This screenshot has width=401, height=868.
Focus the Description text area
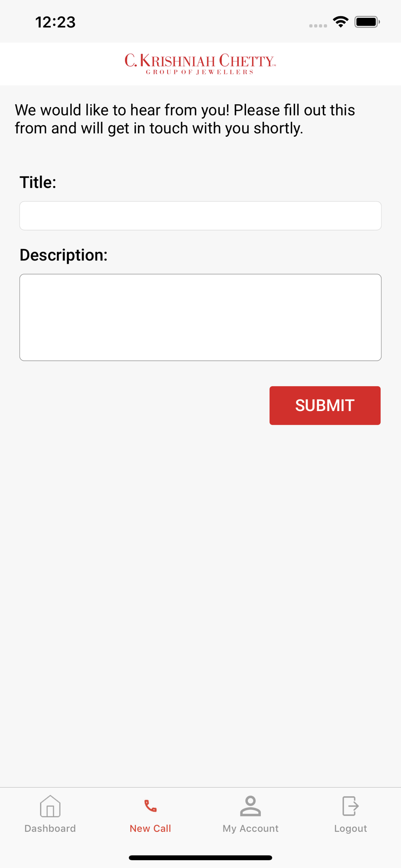coord(200,317)
